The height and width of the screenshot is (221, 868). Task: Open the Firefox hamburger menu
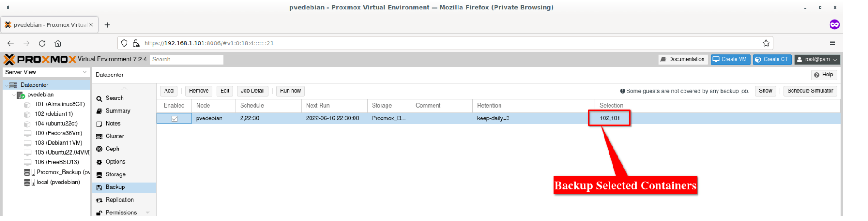click(x=832, y=43)
